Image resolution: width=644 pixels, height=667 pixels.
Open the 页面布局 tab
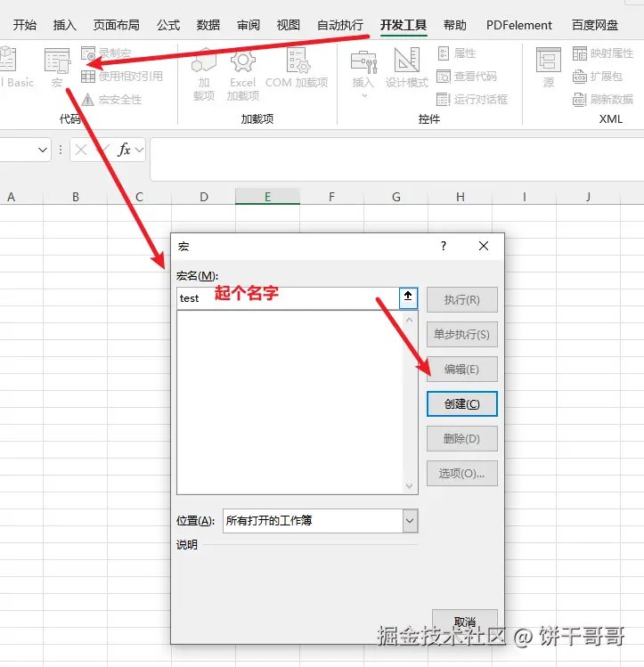pyautogui.click(x=116, y=25)
